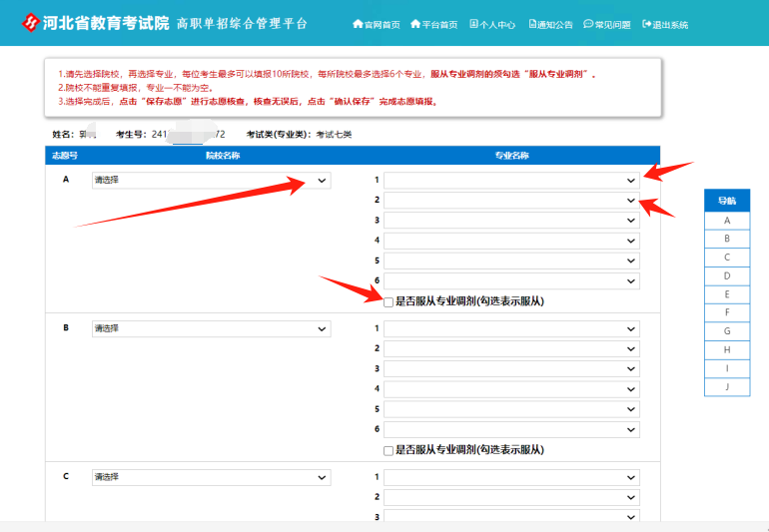The image size is (769, 532).
Task: Expand 专业 6 dropdown under 志愿 B
Action: (511, 429)
